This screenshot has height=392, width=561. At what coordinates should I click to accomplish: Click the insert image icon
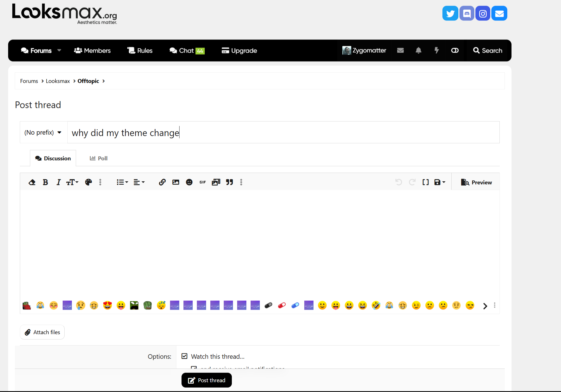(x=176, y=182)
